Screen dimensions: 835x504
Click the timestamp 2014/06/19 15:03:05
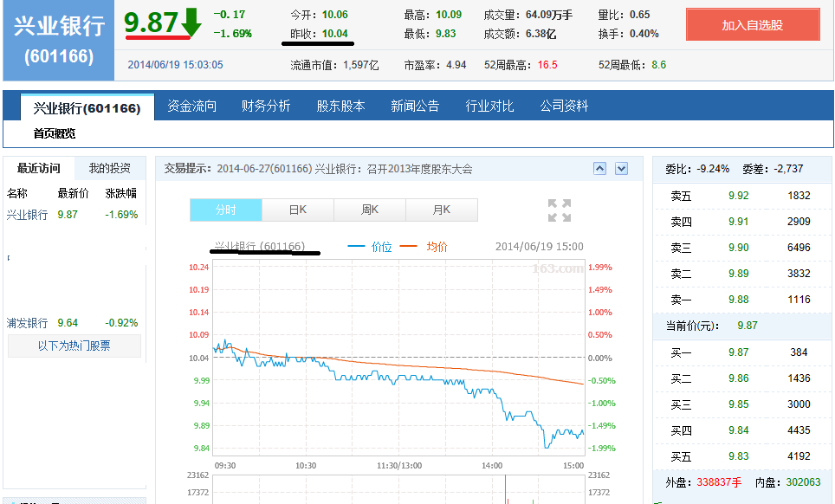click(x=175, y=65)
